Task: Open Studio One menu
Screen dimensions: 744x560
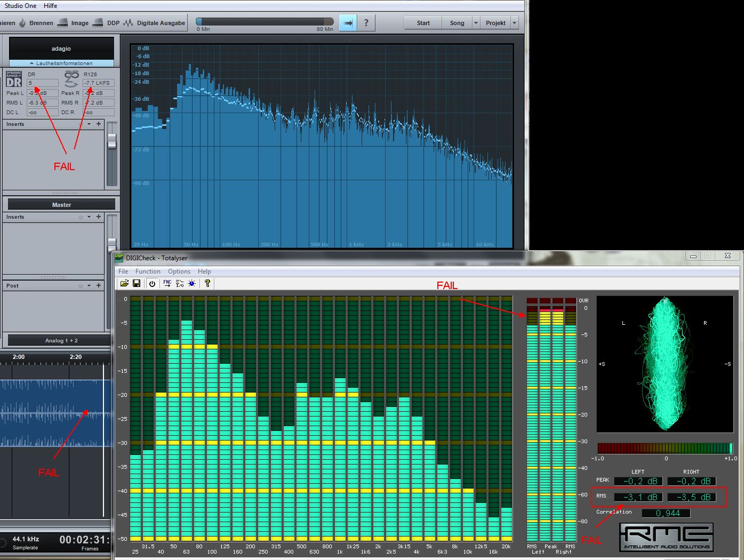Action: click(21, 6)
